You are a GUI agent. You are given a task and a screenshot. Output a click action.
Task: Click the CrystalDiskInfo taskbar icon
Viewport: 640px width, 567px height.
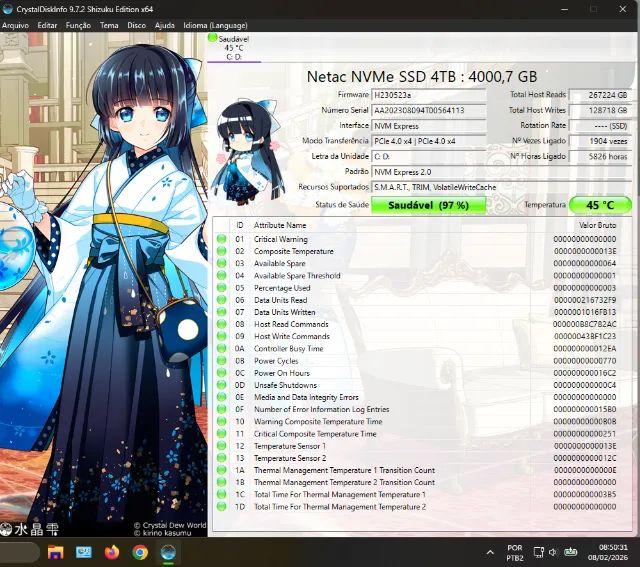168,552
